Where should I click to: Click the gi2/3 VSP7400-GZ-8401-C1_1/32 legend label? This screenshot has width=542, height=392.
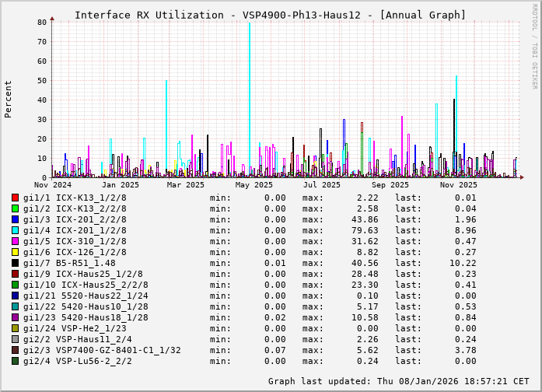(102, 350)
